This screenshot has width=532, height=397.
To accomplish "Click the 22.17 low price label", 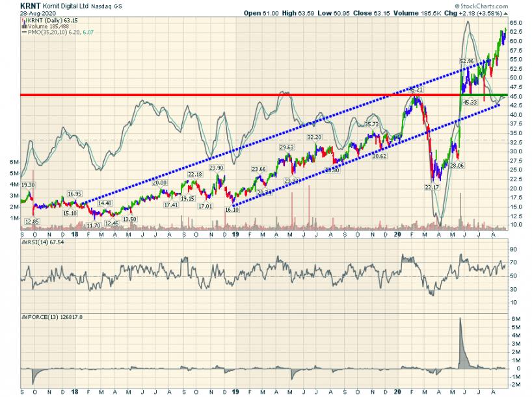I will [x=432, y=186].
